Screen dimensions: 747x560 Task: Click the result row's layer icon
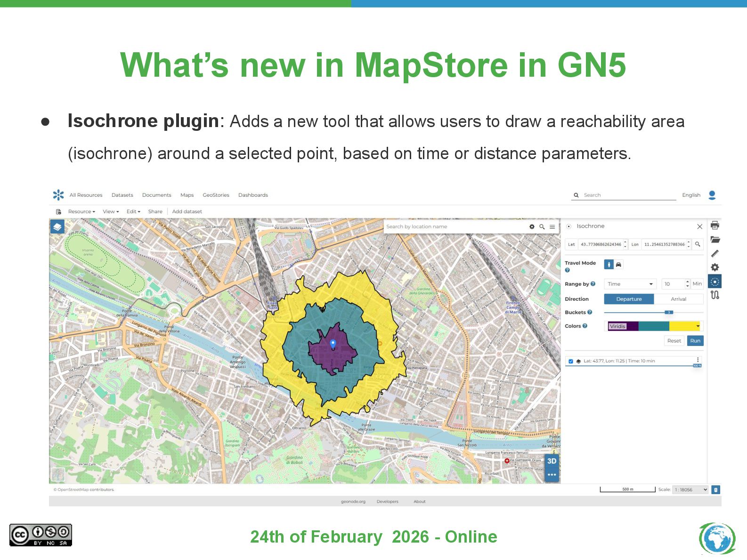578,361
